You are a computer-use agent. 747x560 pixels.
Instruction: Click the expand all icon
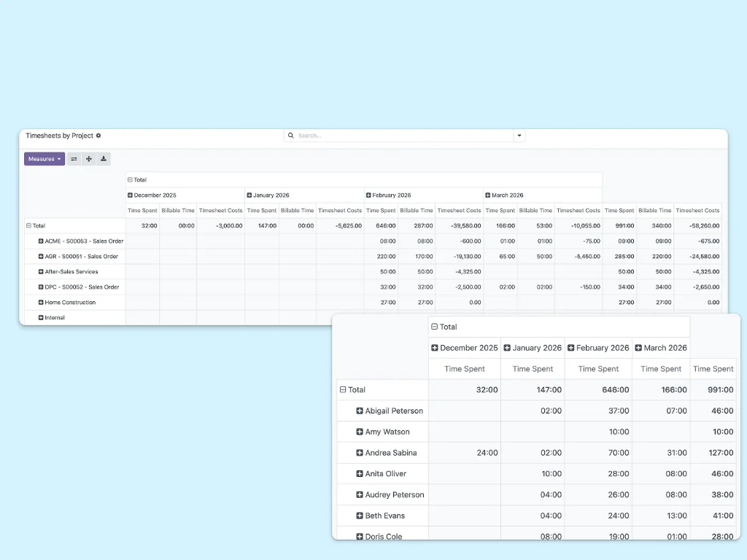click(x=88, y=158)
